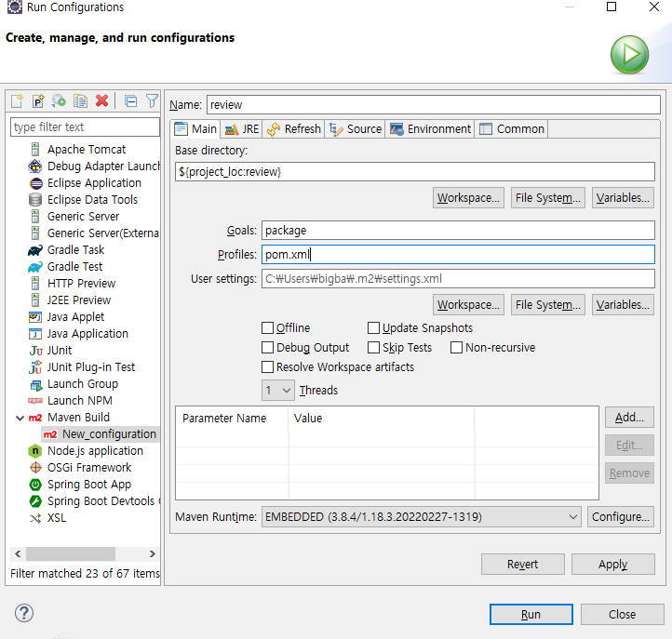The image size is (672, 639).
Task: Select Java Application entry
Action: pyautogui.click(x=78, y=334)
